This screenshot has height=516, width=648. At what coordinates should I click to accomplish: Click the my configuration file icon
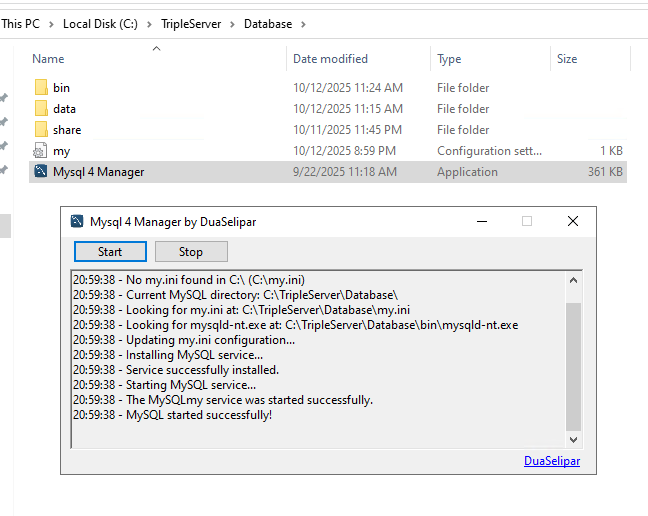pyautogui.click(x=40, y=151)
